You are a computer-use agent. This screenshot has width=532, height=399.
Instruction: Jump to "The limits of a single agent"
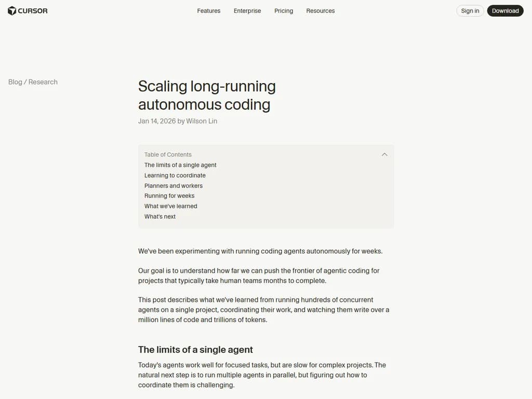click(x=180, y=165)
